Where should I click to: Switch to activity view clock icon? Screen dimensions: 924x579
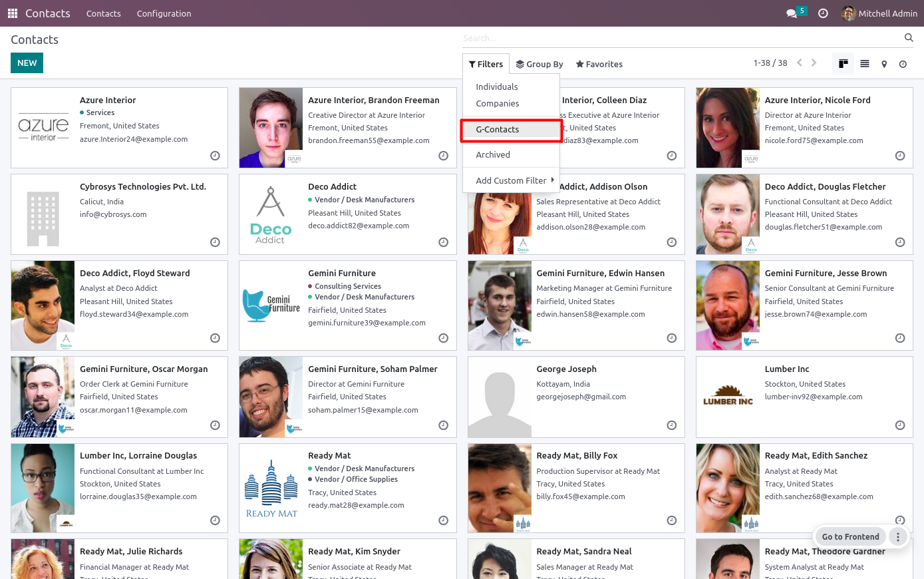tap(903, 64)
